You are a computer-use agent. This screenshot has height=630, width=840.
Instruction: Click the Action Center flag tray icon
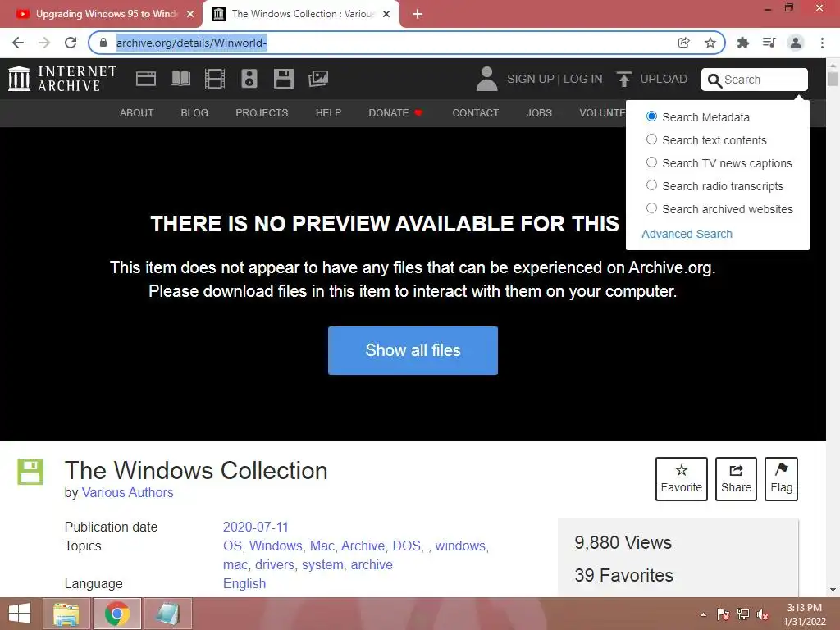pos(724,614)
